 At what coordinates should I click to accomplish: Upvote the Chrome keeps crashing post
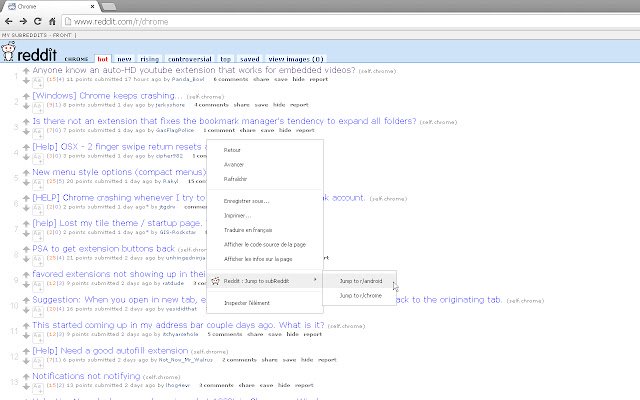pos(26,96)
